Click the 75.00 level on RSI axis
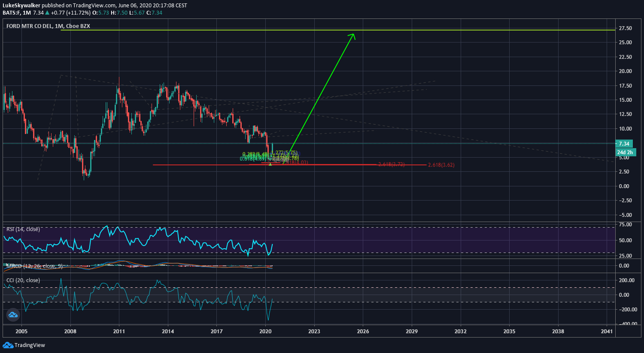This screenshot has height=353, width=644. [x=626, y=225]
